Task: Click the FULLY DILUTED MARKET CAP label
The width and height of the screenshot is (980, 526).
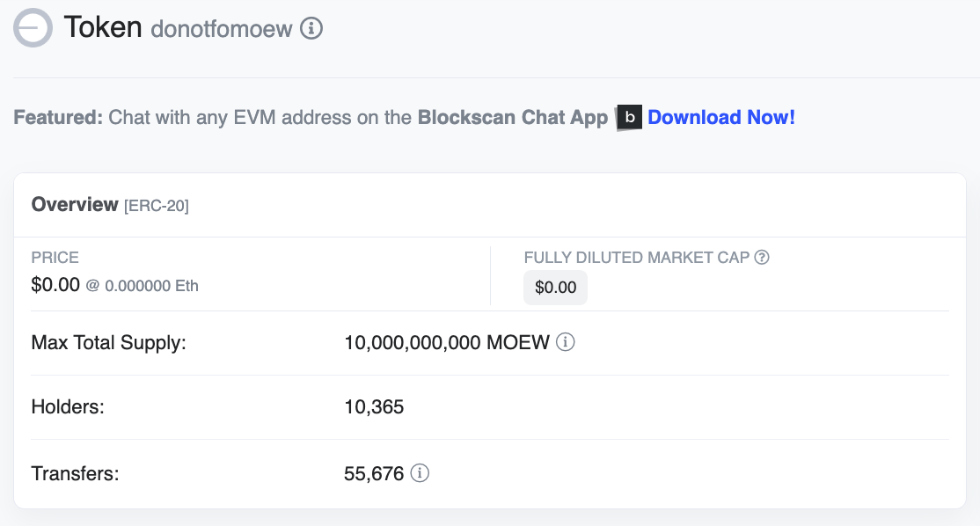Action: click(x=637, y=258)
